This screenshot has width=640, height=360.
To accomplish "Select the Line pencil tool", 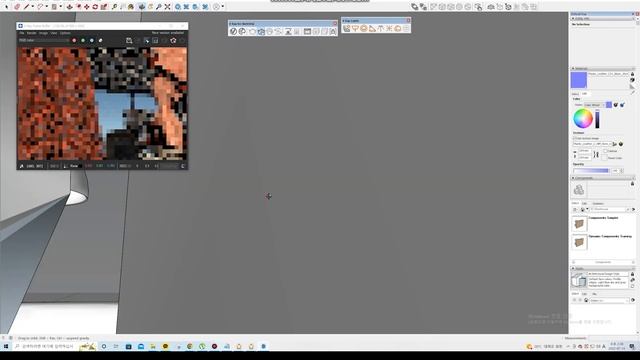I will [x=27, y=7].
